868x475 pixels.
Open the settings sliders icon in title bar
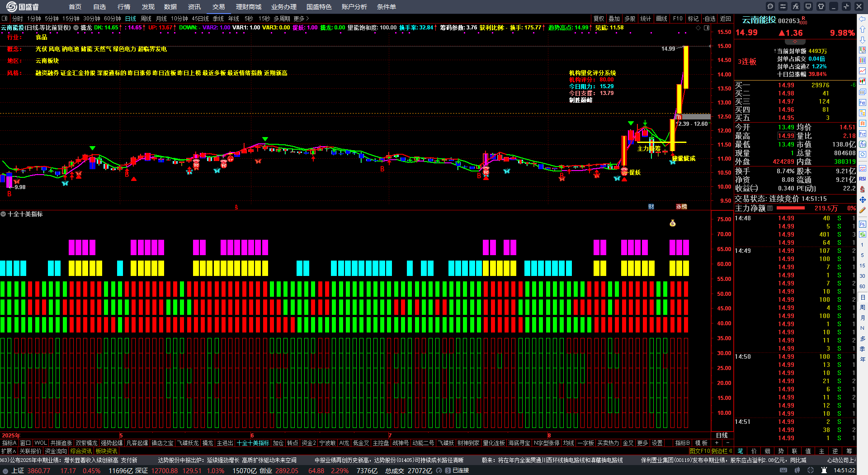click(783, 6)
